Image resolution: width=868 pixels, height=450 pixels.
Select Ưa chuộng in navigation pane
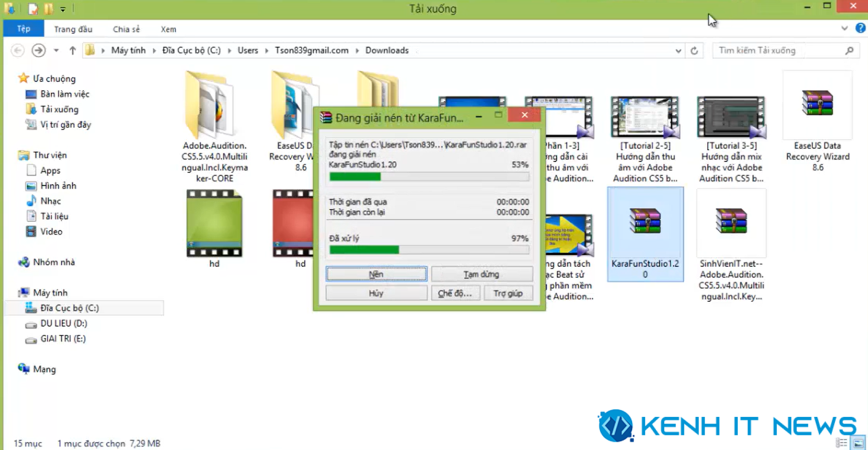[54, 79]
